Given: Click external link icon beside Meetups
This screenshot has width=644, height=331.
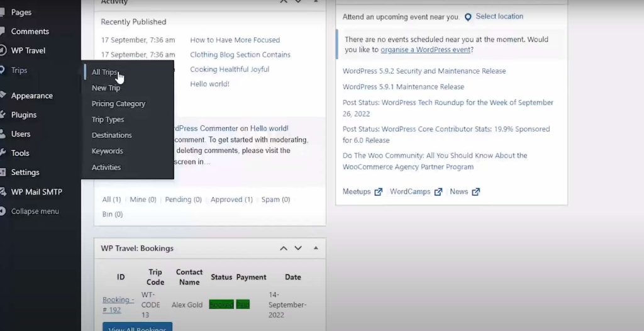Looking at the screenshot, I should tap(378, 192).
